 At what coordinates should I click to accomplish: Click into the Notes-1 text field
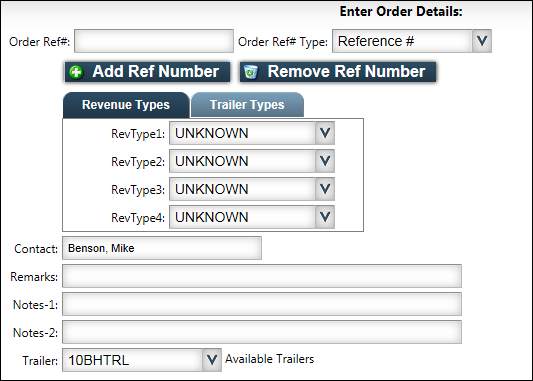262,304
